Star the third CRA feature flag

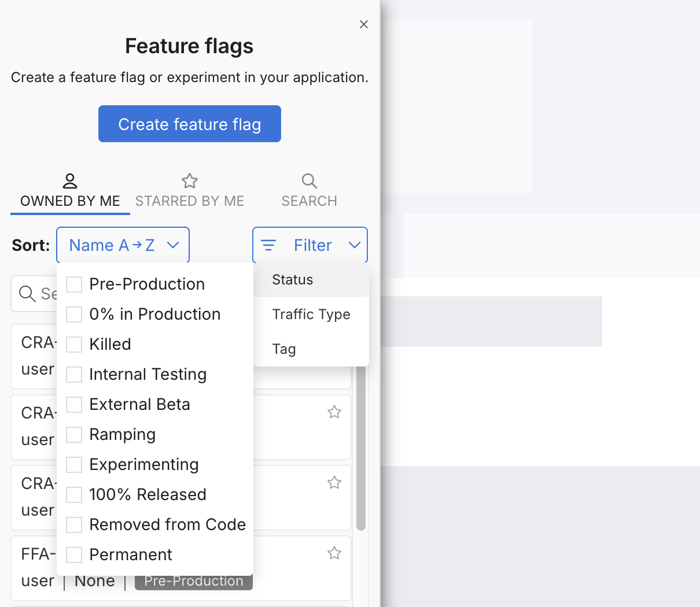point(334,483)
